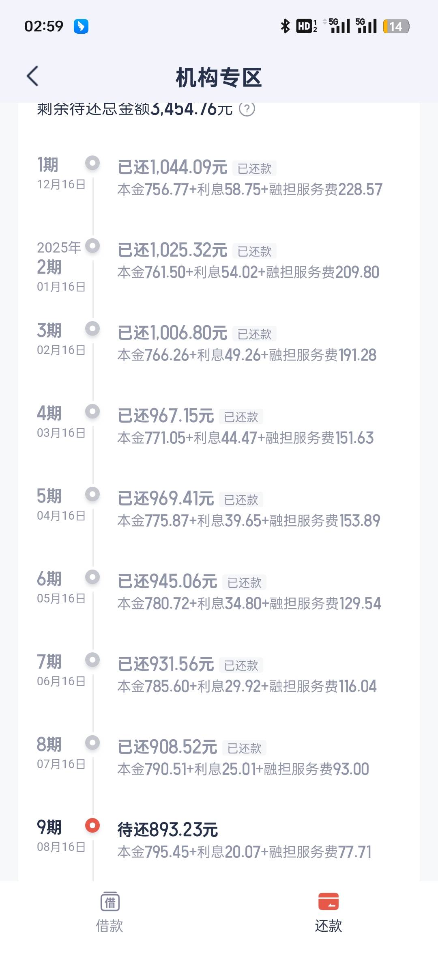Tap the HD call status icon

pyautogui.click(x=307, y=26)
